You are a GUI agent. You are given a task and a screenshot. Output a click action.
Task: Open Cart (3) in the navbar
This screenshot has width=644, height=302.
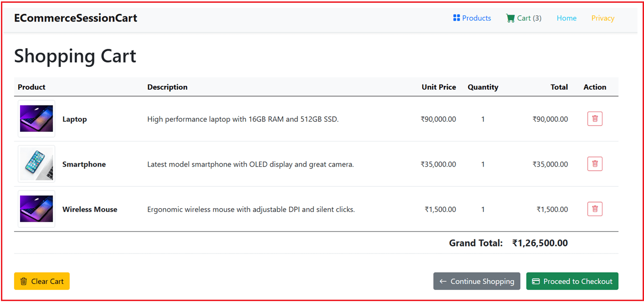[x=529, y=18]
